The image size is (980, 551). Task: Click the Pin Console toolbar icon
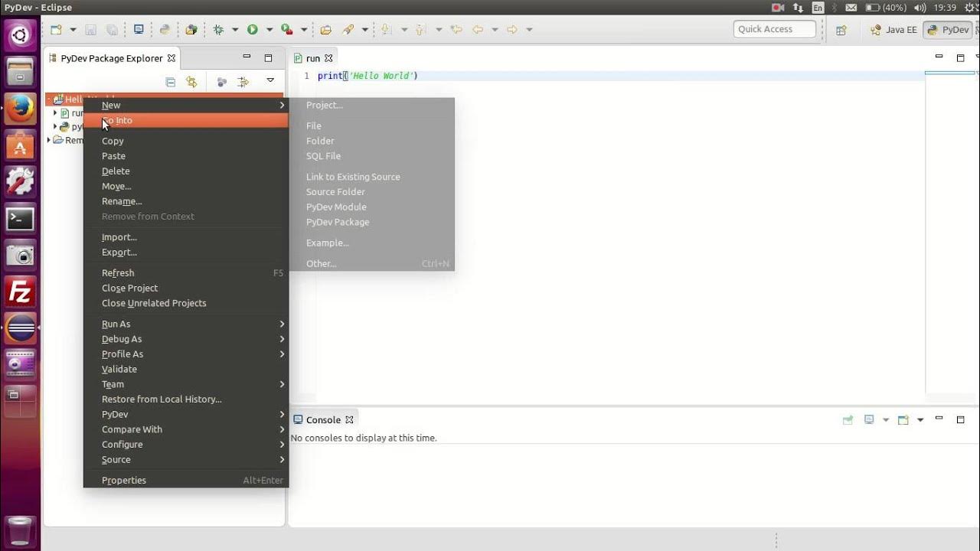(848, 419)
